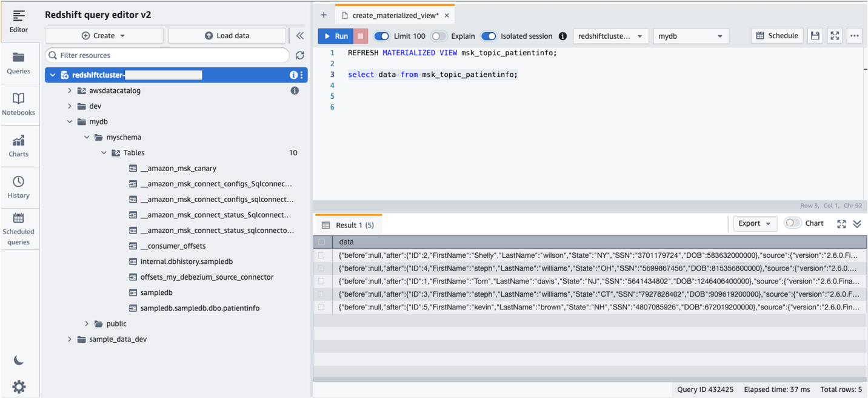Click the Query ID 432425 status text
Viewport: 868px width, 398px height.
pos(706,390)
